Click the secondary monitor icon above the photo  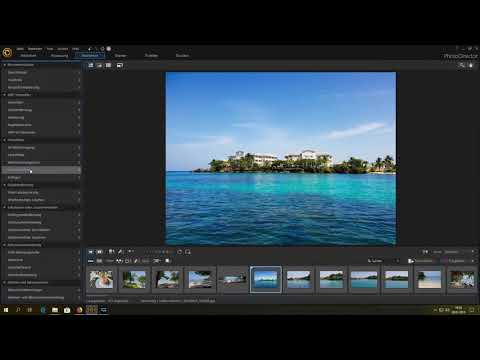tap(120, 65)
